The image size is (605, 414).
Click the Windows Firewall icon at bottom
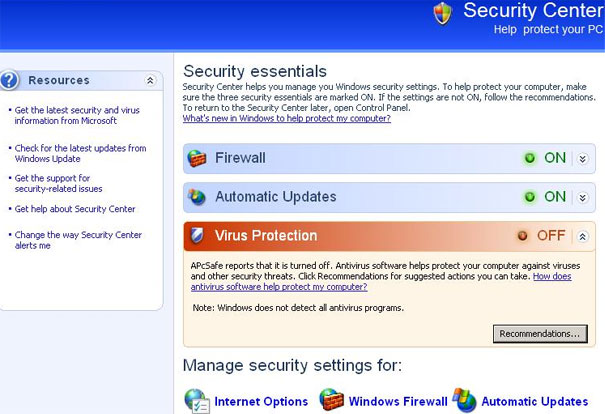331,400
